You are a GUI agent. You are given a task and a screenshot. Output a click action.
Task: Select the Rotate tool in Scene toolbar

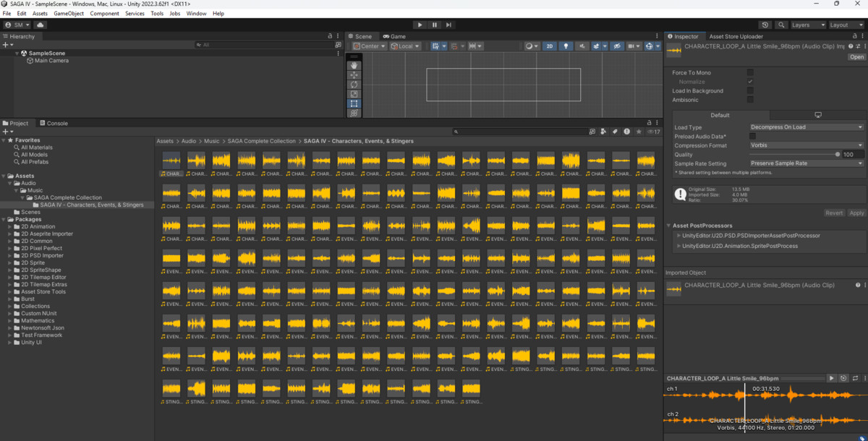(354, 85)
